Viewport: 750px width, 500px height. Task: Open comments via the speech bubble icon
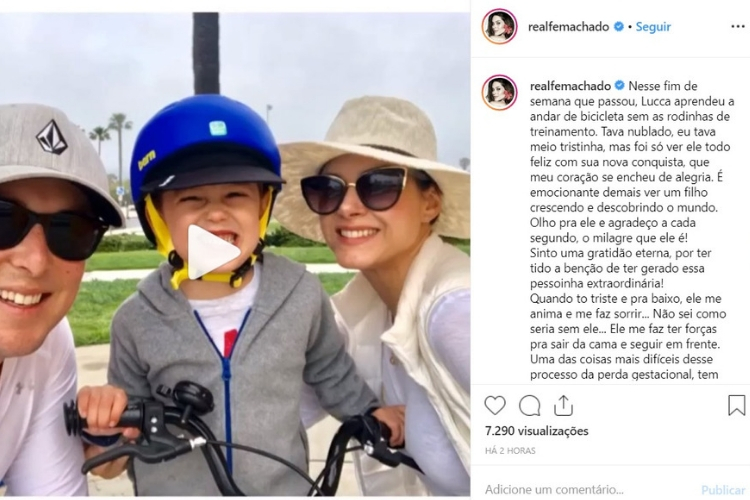point(529,406)
